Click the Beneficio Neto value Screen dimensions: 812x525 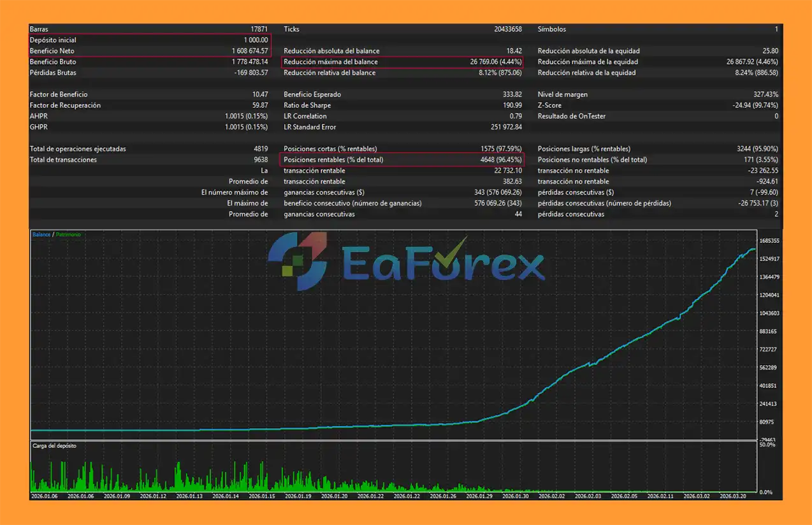[250, 51]
